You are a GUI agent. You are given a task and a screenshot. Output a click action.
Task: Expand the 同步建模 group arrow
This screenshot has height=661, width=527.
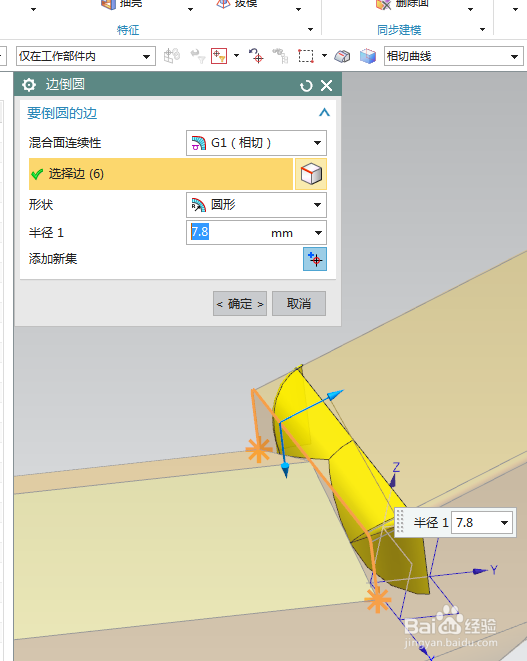pos(482,30)
